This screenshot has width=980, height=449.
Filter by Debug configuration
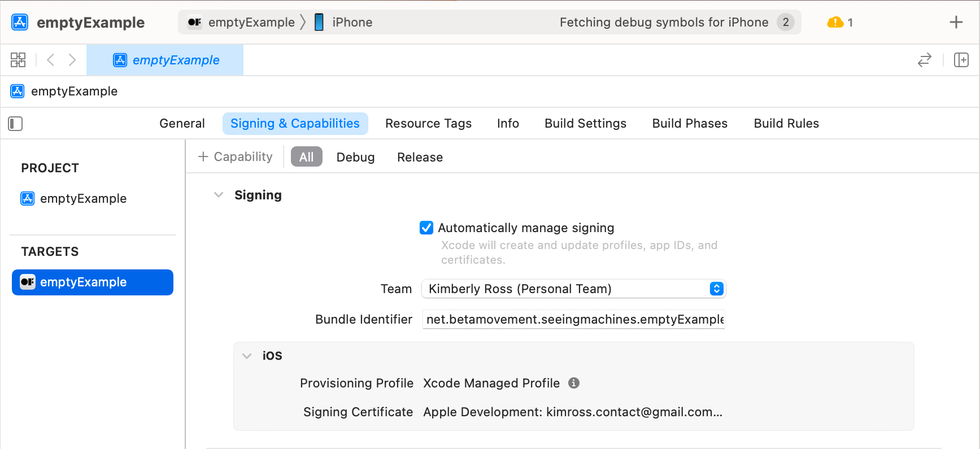pos(355,157)
